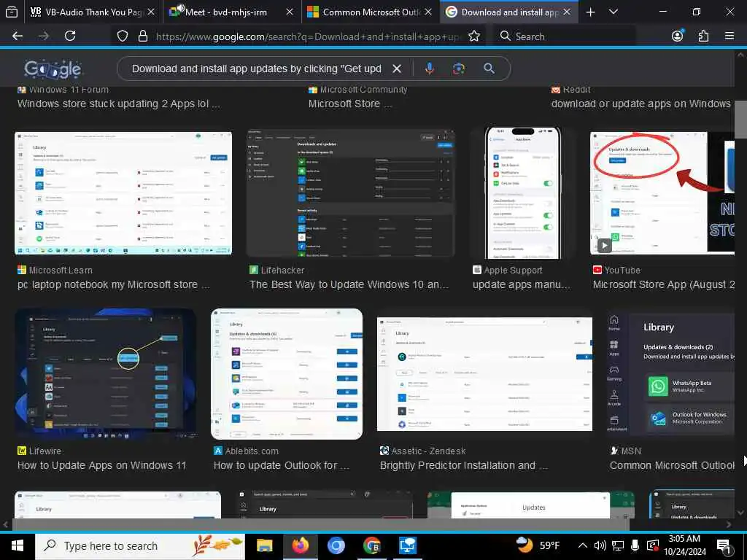Open the MSN Library WhatsApp thumbnail
Image resolution: width=747 pixels, height=560 pixels.
pos(671,374)
